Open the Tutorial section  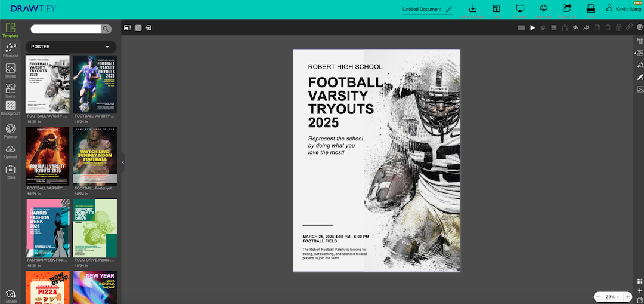click(x=10, y=297)
